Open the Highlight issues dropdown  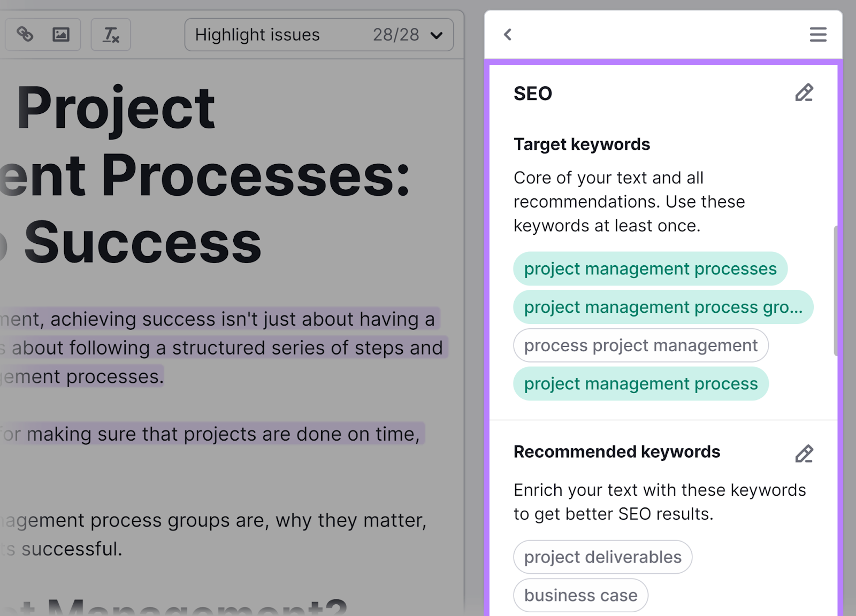pyautogui.click(x=319, y=35)
